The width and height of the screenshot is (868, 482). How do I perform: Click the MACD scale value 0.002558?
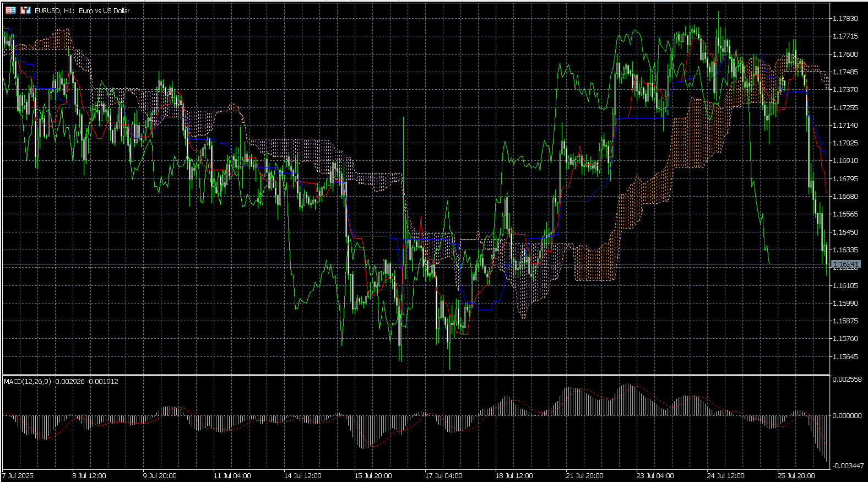pyautogui.click(x=847, y=380)
